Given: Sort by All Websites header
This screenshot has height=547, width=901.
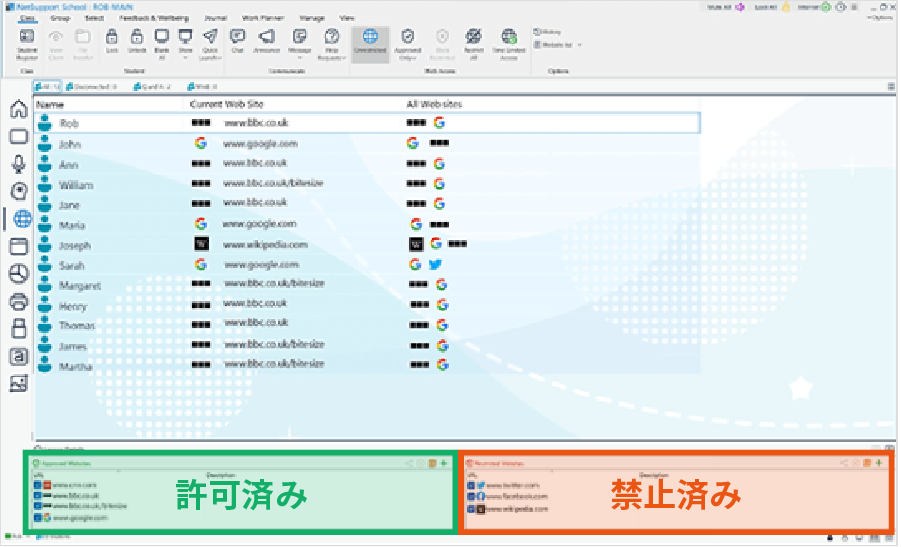Looking at the screenshot, I should pos(434,104).
